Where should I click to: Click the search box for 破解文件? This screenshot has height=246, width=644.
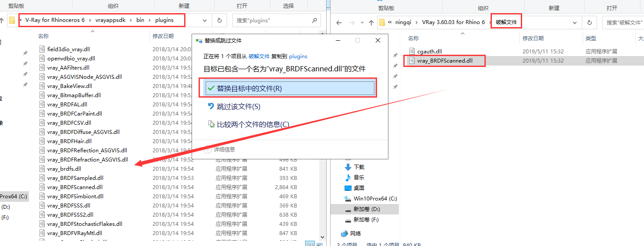(624, 22)
